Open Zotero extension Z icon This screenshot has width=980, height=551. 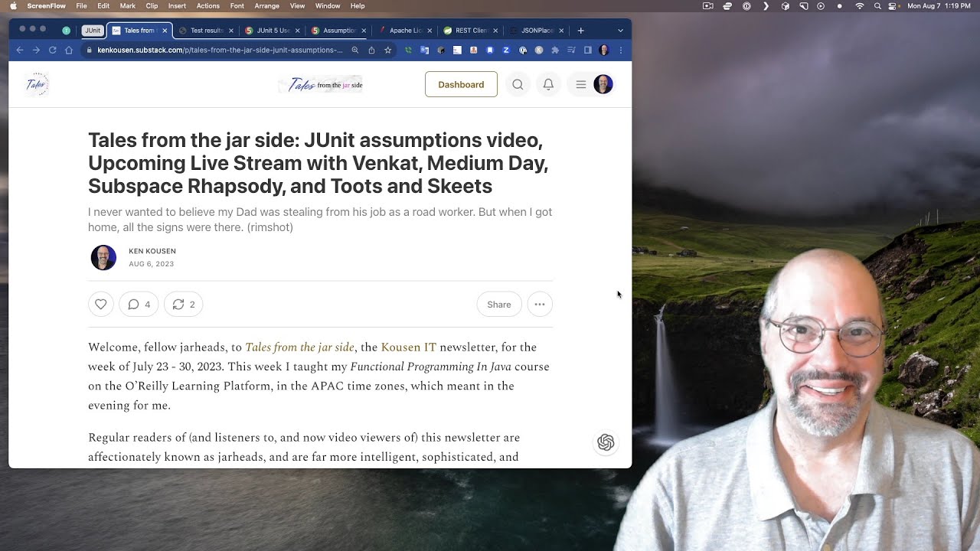[506, 50]
